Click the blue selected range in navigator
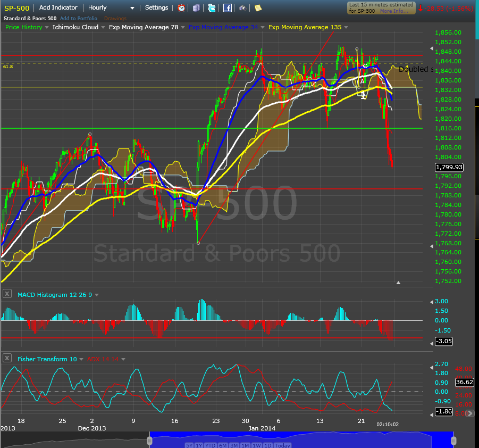Screen dimensions: 479x448 tap(301, 439)
